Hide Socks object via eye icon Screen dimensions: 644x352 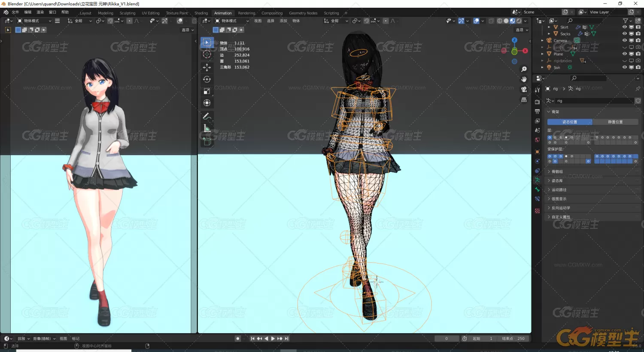[x=625, y=34]
